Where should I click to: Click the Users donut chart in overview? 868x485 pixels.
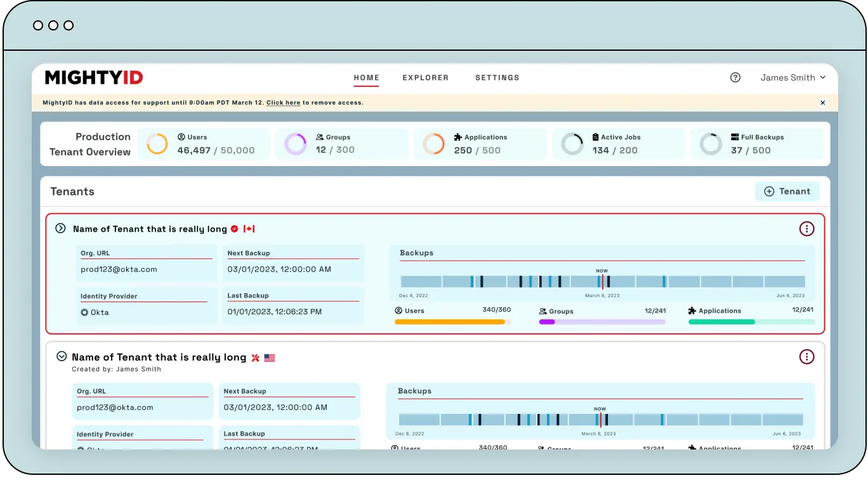click(x=157, y=144)
